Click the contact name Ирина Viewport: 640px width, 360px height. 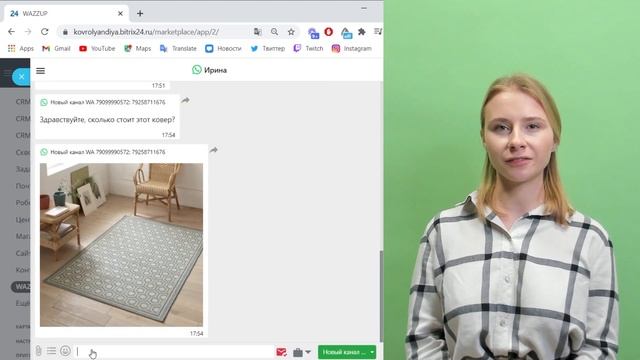(216, 70)
